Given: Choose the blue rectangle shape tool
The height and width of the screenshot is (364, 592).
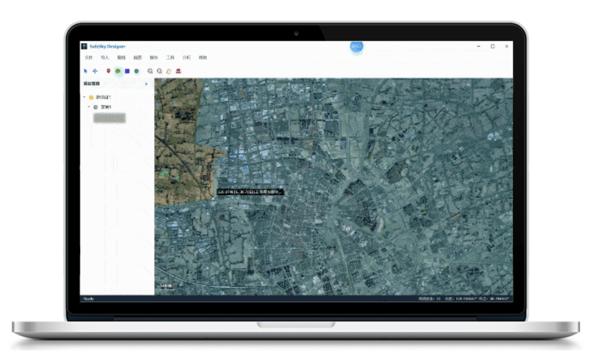Looking at the screenshot, I should click(x=127, y=71).
